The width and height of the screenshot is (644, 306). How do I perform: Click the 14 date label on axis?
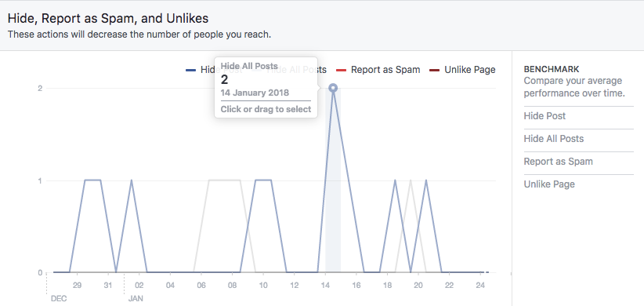325,286
